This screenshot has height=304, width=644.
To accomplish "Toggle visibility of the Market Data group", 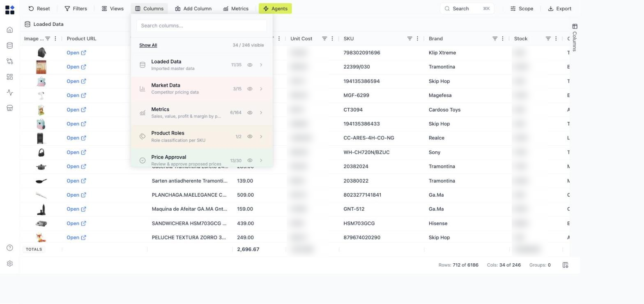I will point(250,89).
